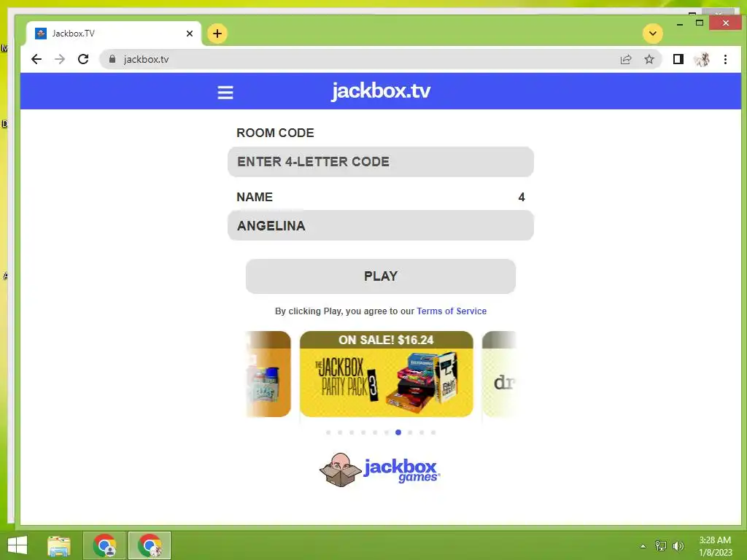Click the jackbox.tv header logo
This screenshot has height=560, width=747.
(x=381, y=90)
